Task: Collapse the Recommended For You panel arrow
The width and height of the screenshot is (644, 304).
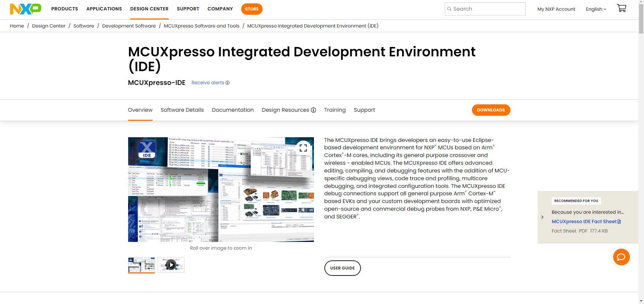Action: click(x=542, y=217)
